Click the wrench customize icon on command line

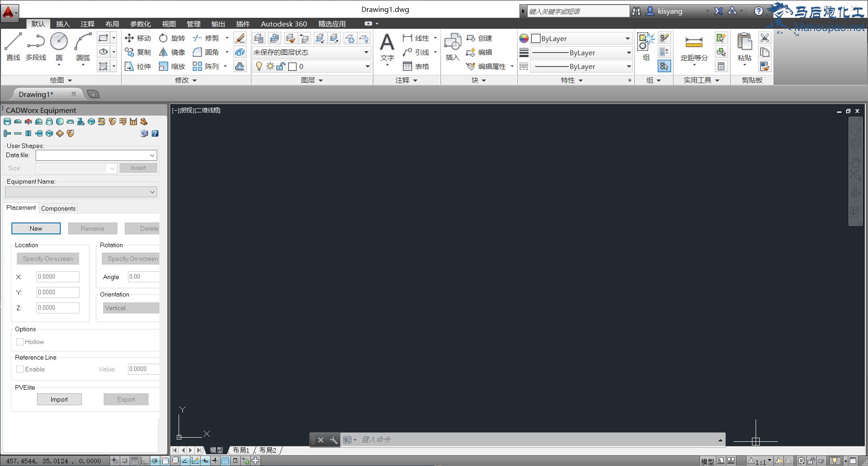tap(333, 440)
